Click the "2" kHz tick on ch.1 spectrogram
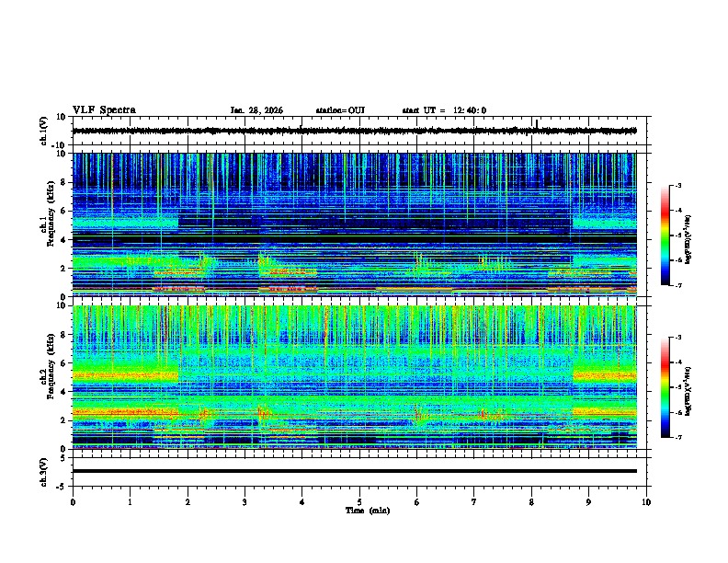The width and height of the screenshot is (728, 563). pos(64,269)
